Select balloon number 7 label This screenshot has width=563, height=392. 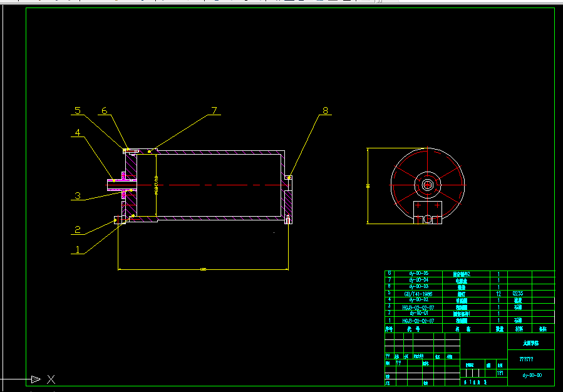(x=214, y=111)
